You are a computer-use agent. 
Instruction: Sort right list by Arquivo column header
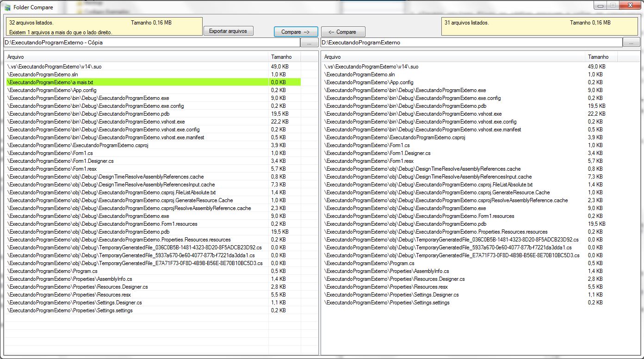click(452, 57)
